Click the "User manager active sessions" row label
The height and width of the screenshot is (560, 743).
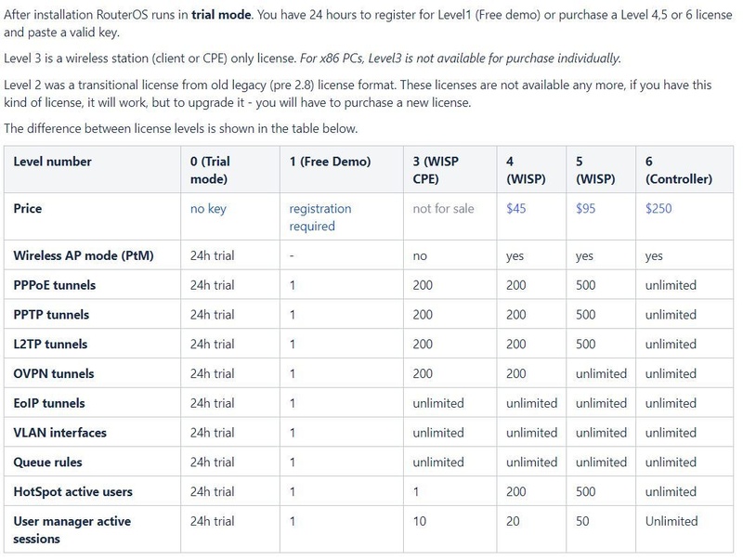[72, 530]
